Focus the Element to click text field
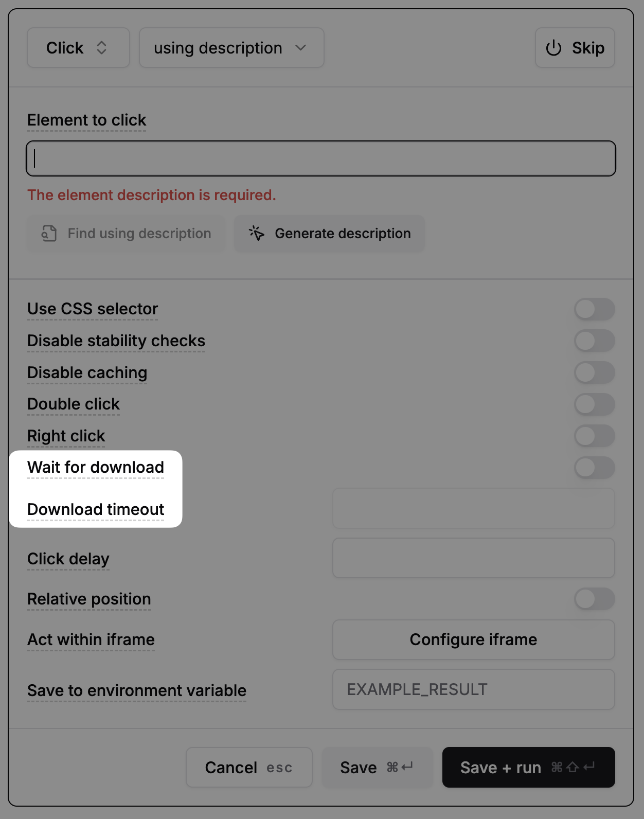Screen dimensions: 644x819 point(321,158)
